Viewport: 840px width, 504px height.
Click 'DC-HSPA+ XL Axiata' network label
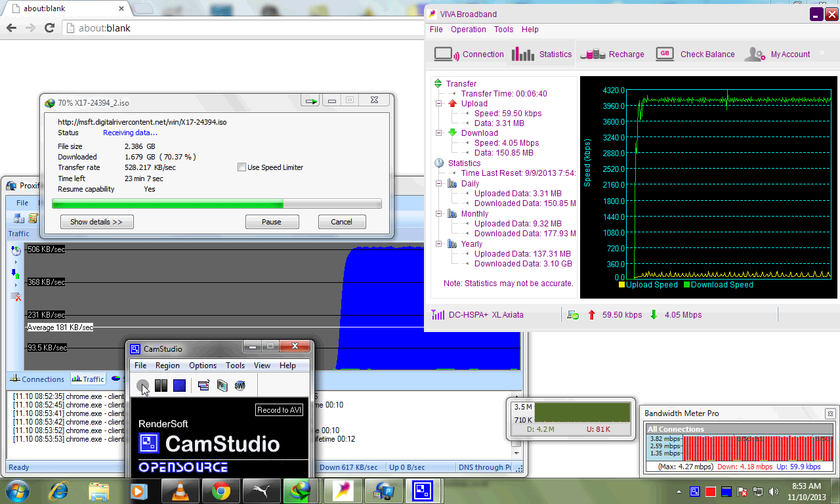tap(486, 315)
